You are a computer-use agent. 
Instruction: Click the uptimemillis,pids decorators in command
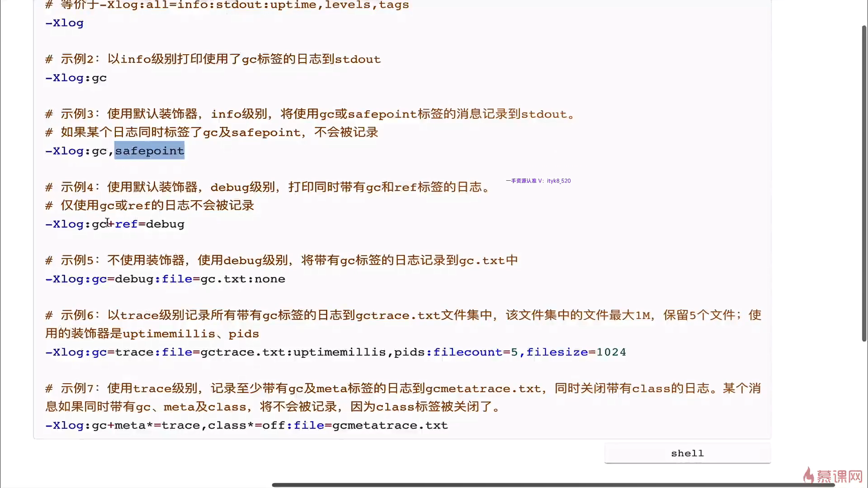click(360, 352)
